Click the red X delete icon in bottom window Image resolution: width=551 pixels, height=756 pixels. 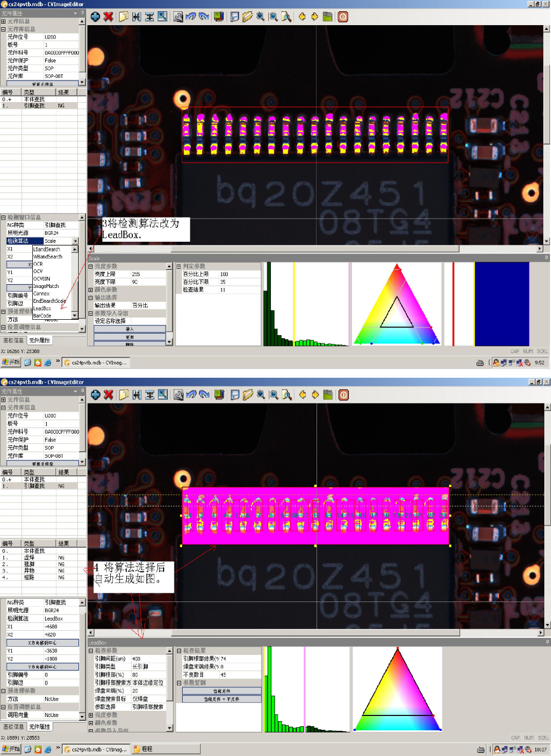coord(108,395)
